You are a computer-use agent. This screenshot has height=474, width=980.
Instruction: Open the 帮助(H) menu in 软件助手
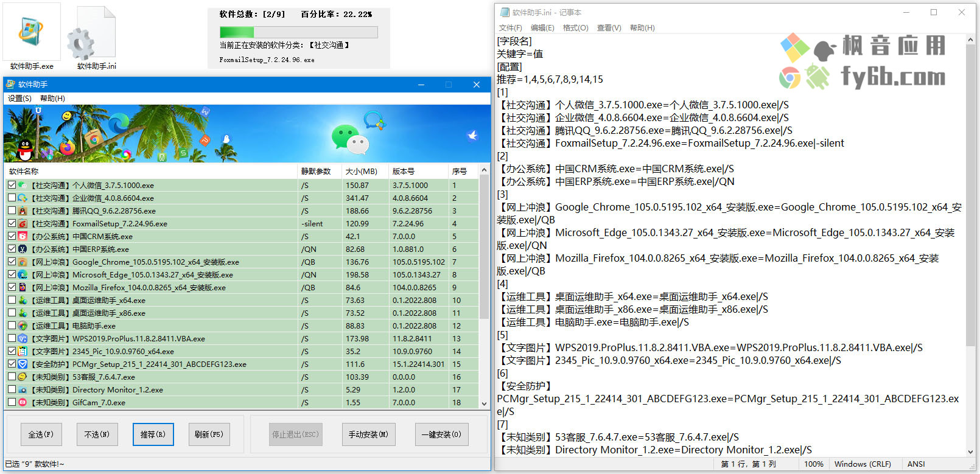click(x=52, y=98)
